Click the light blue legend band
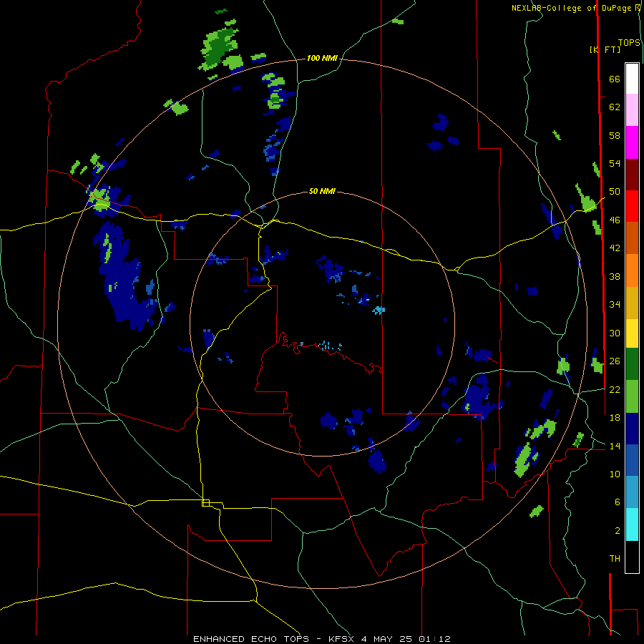 pos(632,493)
